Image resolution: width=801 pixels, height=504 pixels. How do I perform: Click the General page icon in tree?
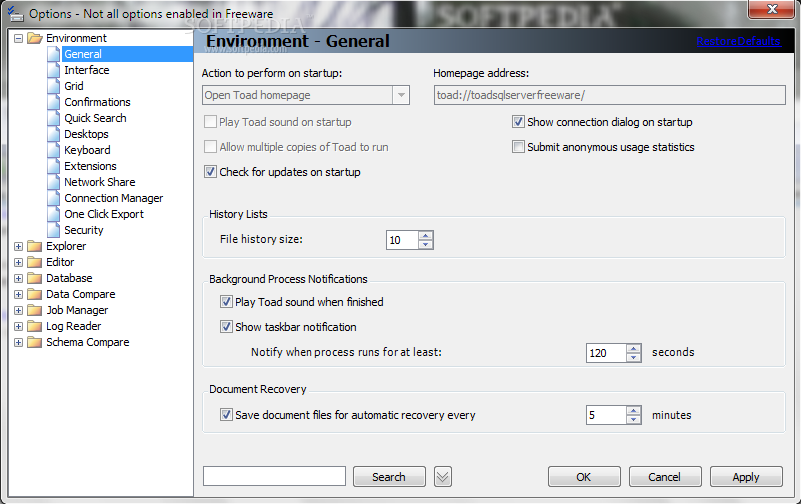54,54
